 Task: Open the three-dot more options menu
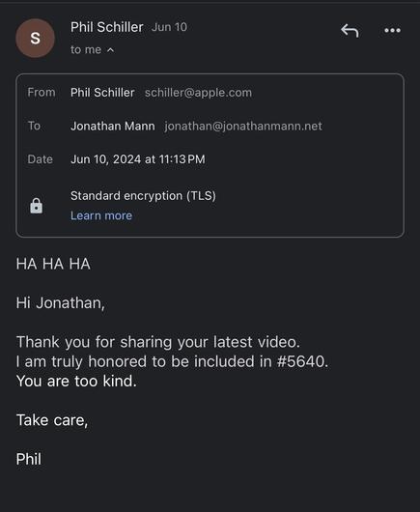[392, 31]
